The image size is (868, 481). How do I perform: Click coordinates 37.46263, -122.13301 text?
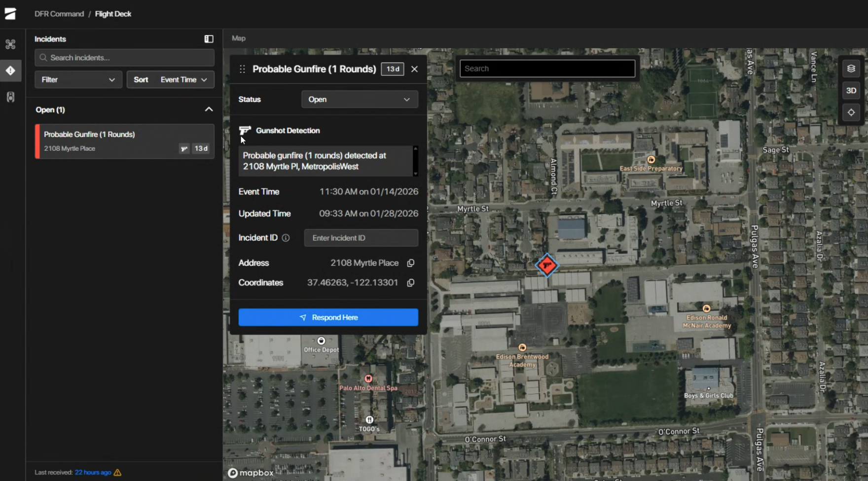pos(352,283)
